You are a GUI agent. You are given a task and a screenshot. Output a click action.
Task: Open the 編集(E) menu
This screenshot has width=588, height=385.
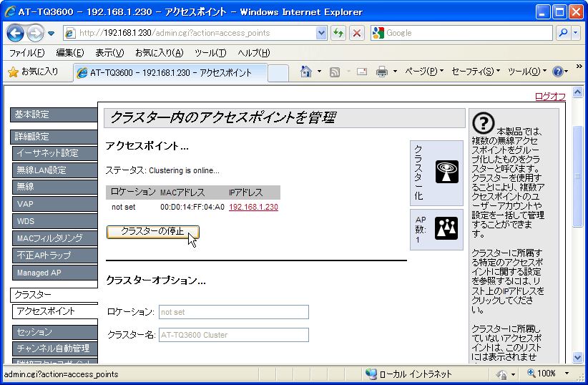pyautogui.click(x=70, y=53)
